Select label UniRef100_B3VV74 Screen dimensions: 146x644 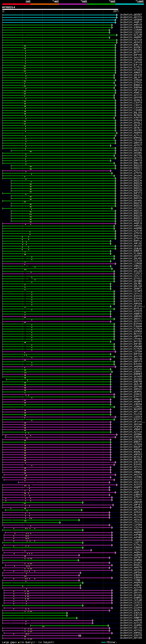tap(131, 301)
